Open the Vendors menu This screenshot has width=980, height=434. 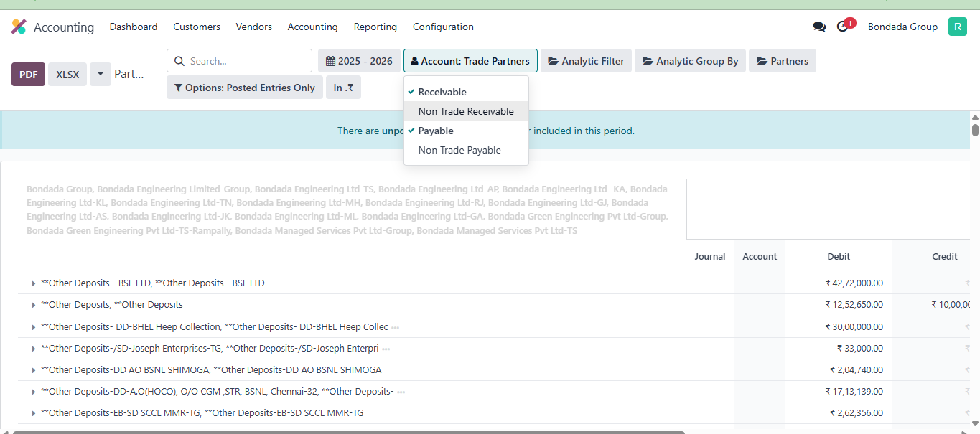click(254, 27)
